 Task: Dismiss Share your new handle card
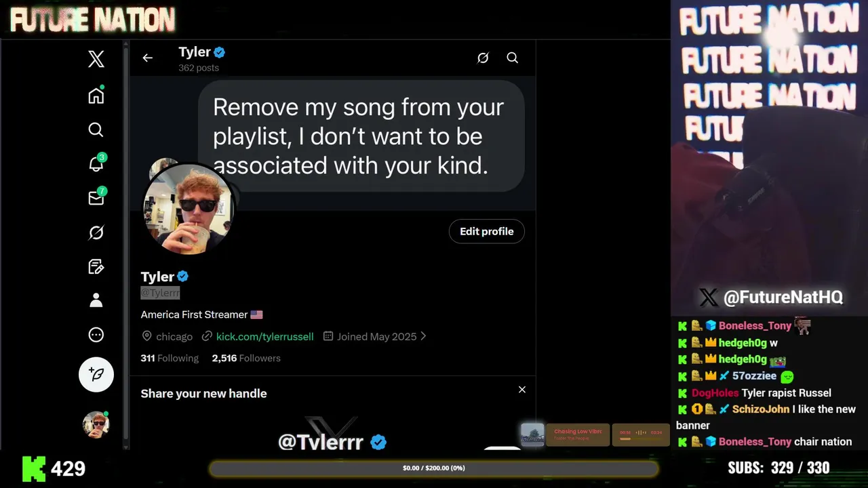(x=522, y=390)
